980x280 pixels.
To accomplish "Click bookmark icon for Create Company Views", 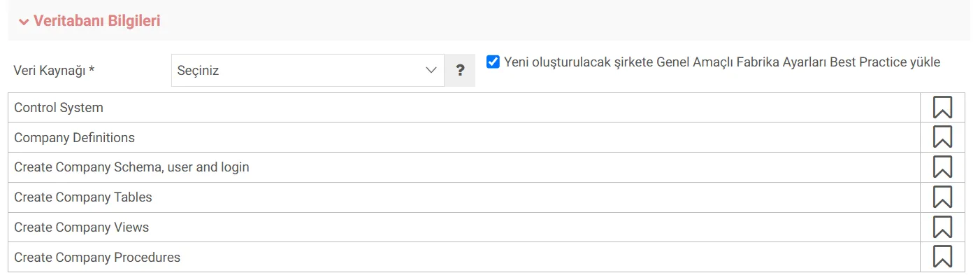I will pos(942,227).
